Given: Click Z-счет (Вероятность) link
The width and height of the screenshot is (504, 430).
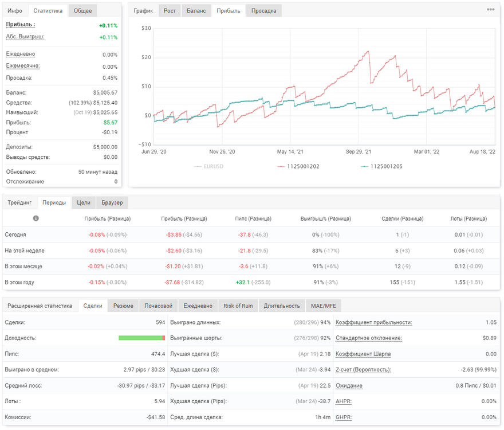Looking at the screenshot, I should click(x=363, y=370).
